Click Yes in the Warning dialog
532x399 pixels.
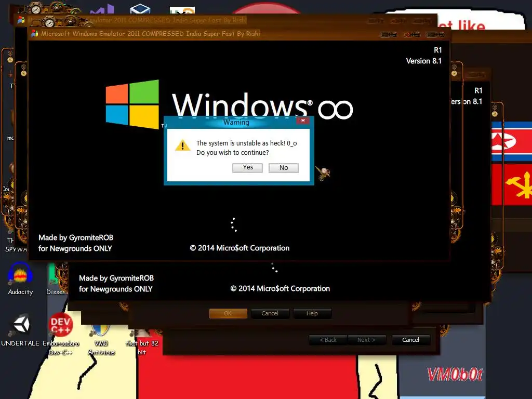tap(247, 168)
